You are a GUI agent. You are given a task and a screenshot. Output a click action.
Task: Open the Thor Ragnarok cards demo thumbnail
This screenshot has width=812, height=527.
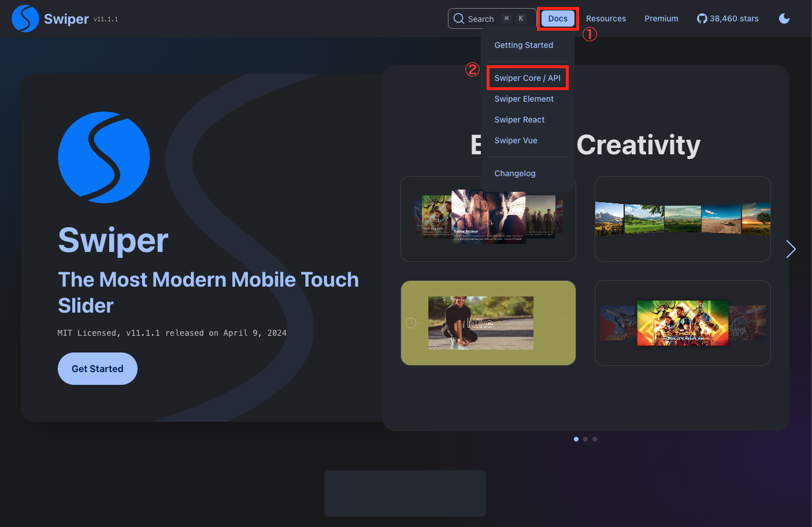pos(683,323)
